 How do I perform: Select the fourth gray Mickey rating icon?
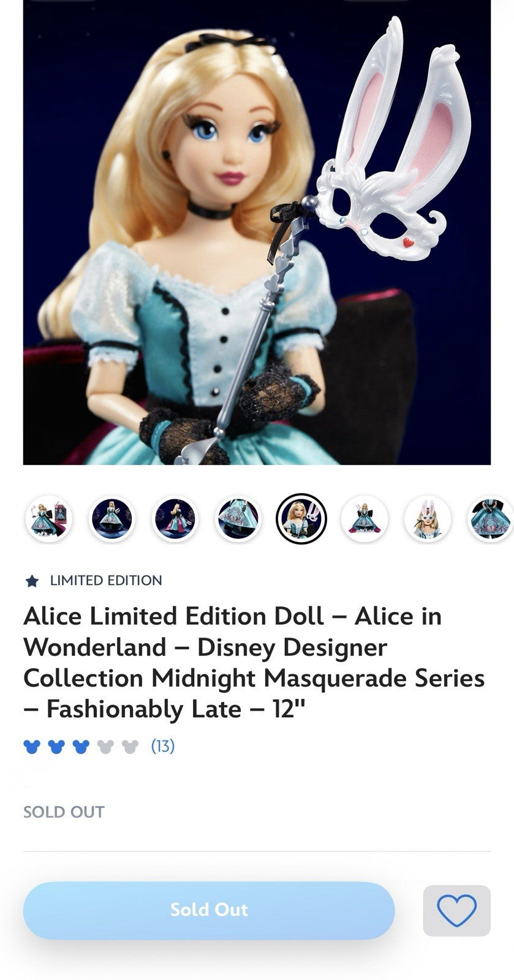pyautogui.click(x=105, y=746)
